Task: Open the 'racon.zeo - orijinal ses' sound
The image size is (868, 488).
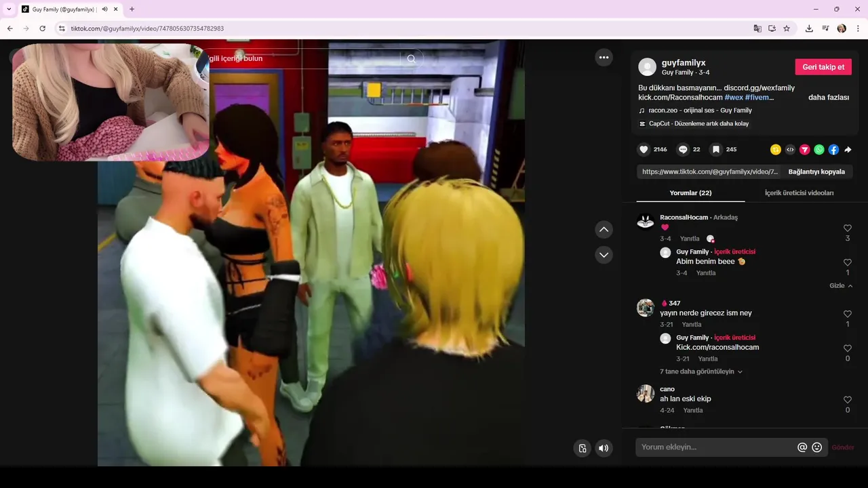Action: (700, 110)
